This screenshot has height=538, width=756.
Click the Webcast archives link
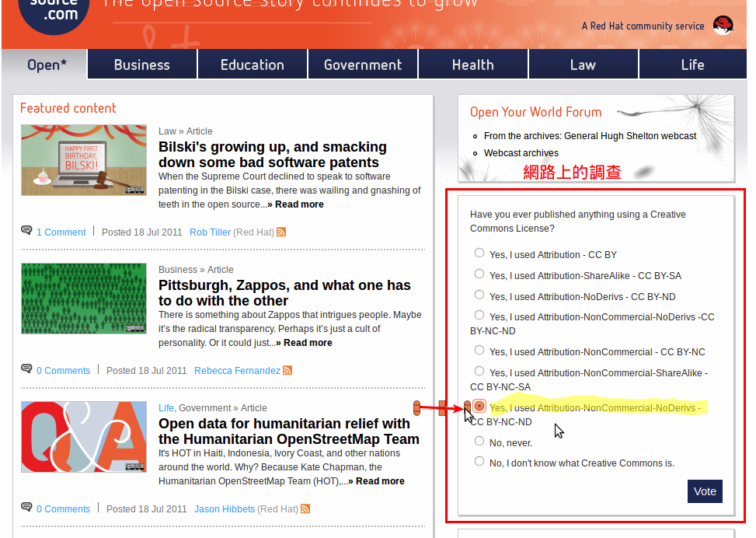pyautogui.click(x=521, y=153)
